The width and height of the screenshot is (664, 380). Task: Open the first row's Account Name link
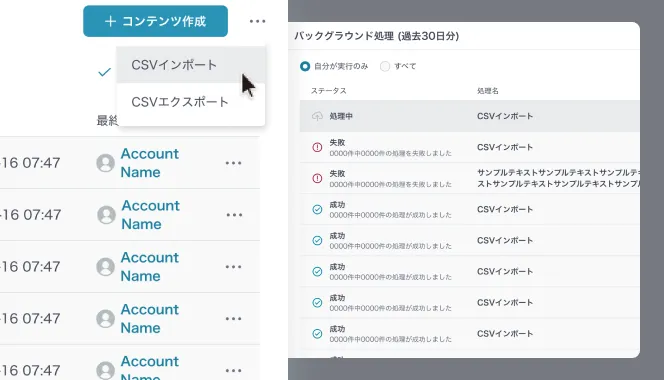(149, 163)
